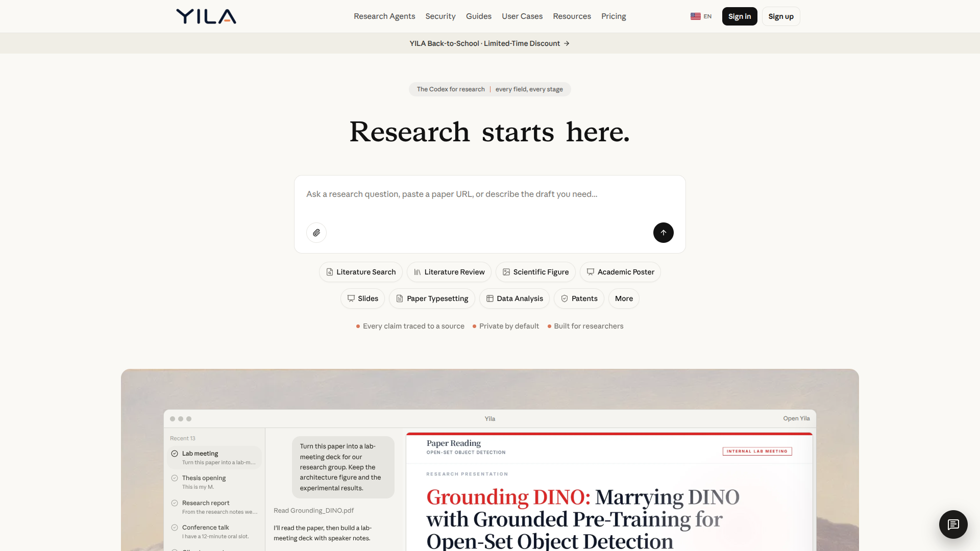
Task: Open the Back-to-School discount link
Action: (489, 43)
